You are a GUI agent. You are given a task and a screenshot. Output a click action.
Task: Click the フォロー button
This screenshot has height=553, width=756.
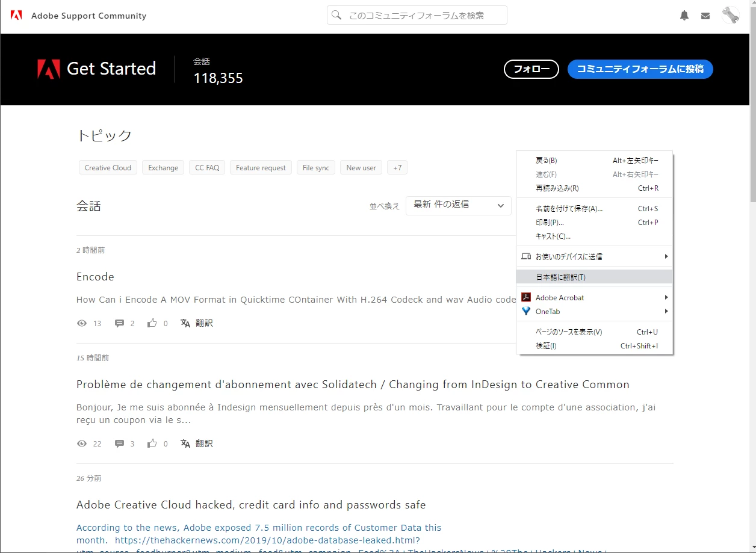click(531, 69)
